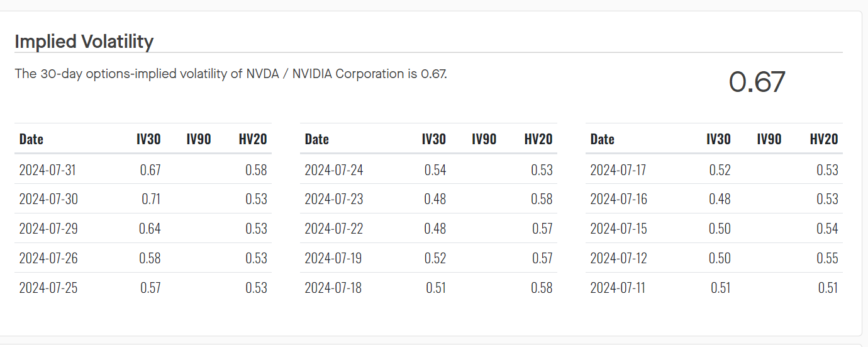Click the 0.64 IV30 value for 2024-07-29

(x=150, y=229)
